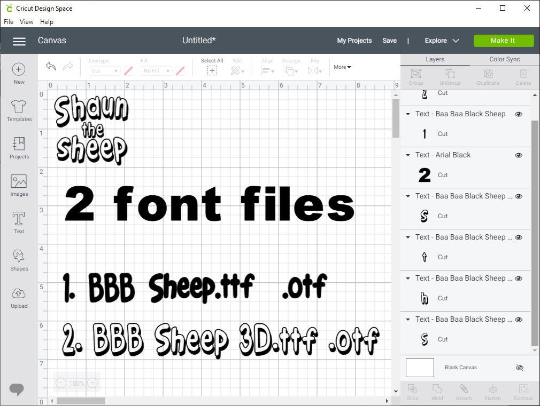The image size is (540, 406).
Task: Click the Linetype color swatch
Action: 128,71
